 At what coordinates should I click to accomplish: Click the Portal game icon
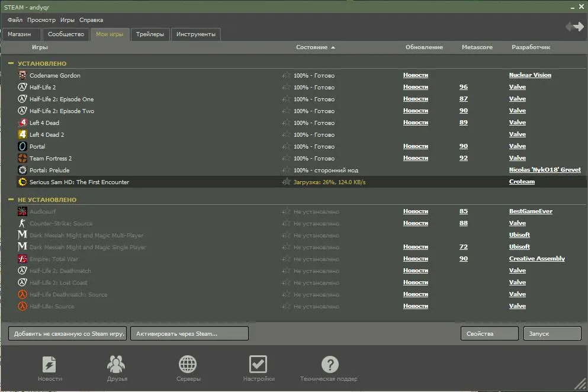(x=23, y=146)
